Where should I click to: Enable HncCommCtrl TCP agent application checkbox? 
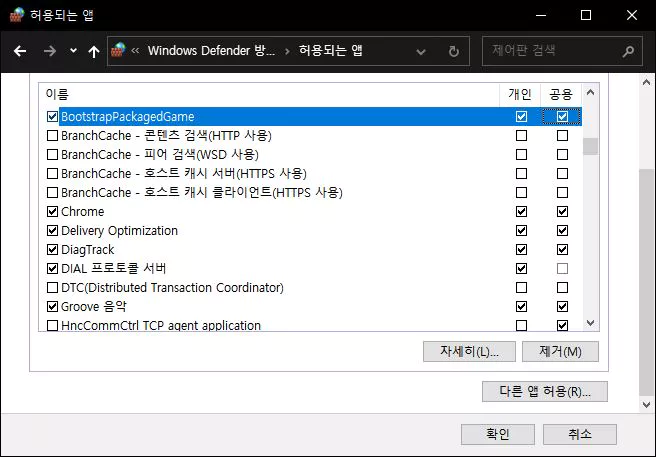(52, 326)
